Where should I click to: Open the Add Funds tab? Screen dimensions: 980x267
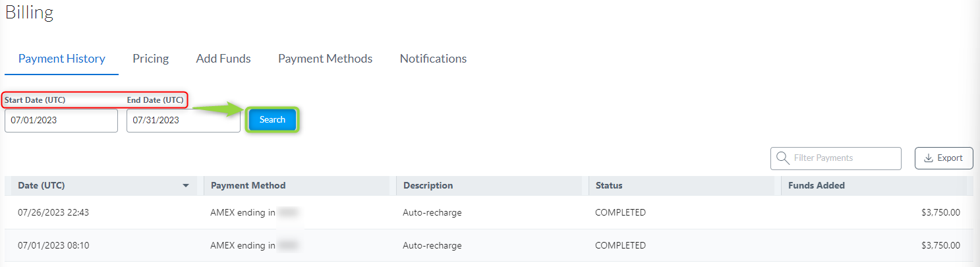pyautogui.click(x=223, y=59)
